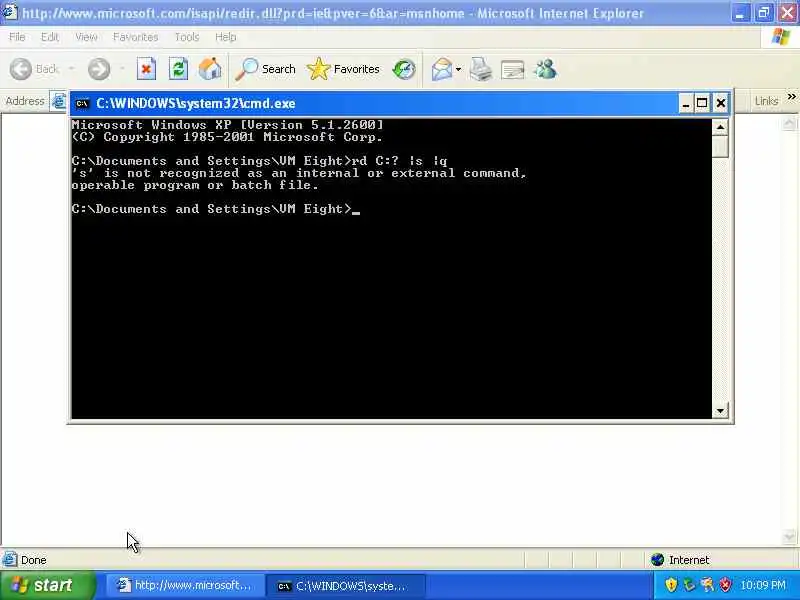The height and width of the screenshot is (600, 800).
Task: Go to the Home page icon
Action: click(210, 69)
